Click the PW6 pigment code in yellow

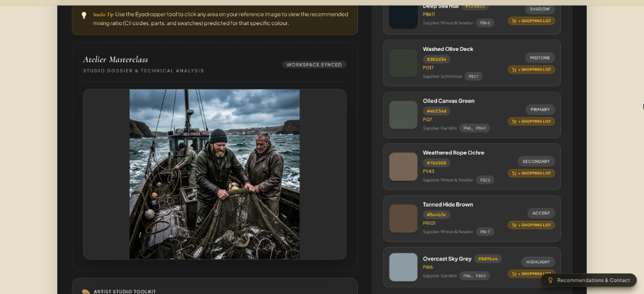point(428,268)
